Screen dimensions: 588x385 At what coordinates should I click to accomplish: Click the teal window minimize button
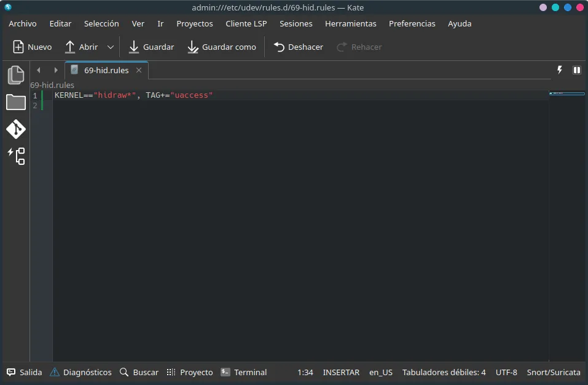tap(555, 7)
